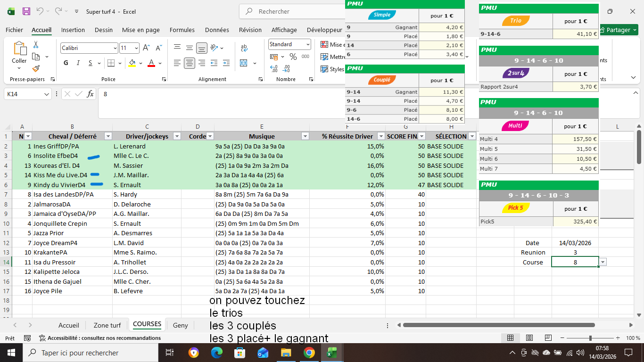Launch Google Chrome from the taskbar
Image resolution: width=644 pixels, height=362 pixels.
[309, 353]
